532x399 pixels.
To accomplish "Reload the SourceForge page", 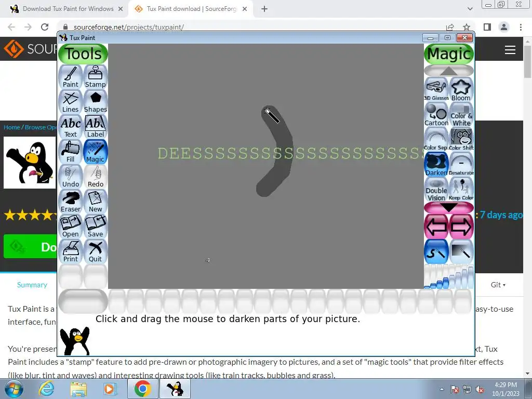I will (45, 27).
